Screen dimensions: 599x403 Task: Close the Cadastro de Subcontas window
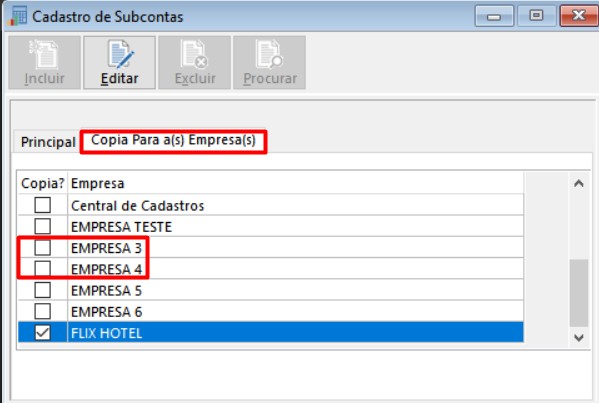tap(579, 16)
